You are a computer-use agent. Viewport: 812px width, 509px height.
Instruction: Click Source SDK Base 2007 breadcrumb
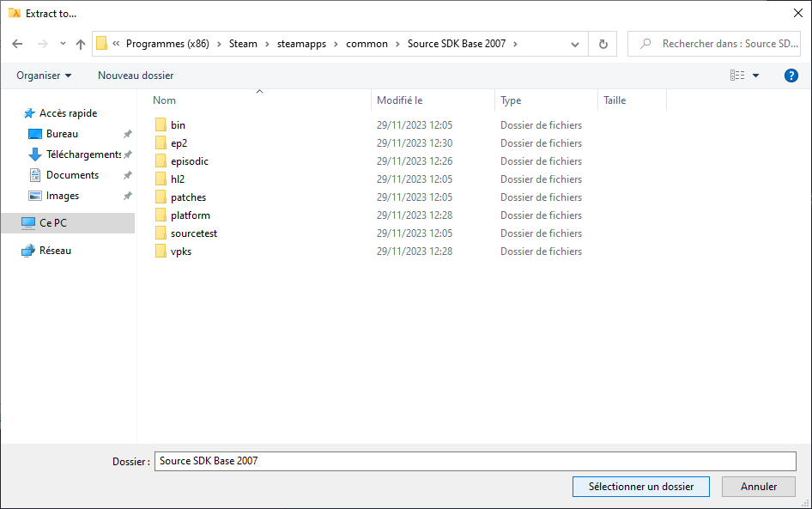coord(457,44)
